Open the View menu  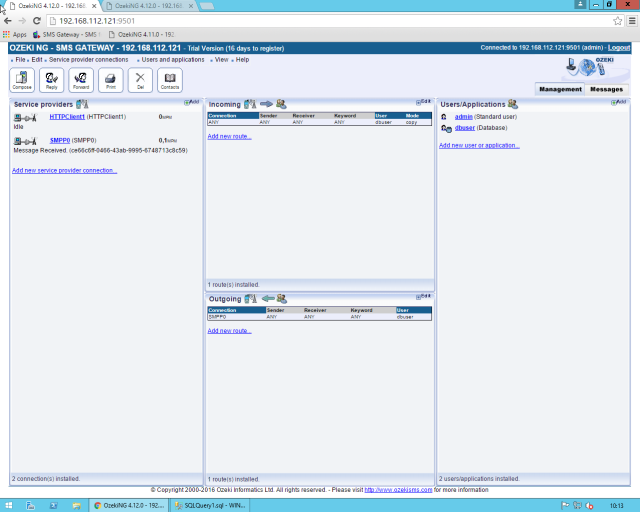pyautogui.click(x=221, y=60)
